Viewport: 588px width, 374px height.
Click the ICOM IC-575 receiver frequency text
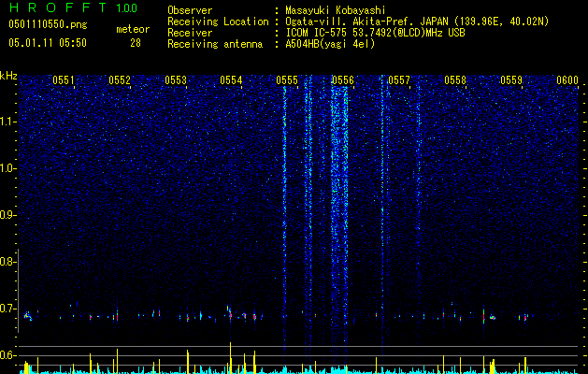[375, 33]
